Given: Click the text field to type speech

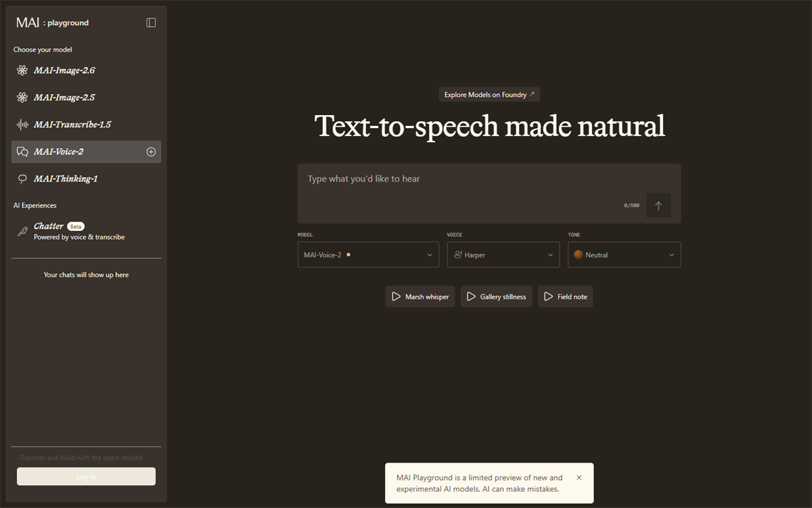Looking at the screenshot, I should (x=489, y=194).
